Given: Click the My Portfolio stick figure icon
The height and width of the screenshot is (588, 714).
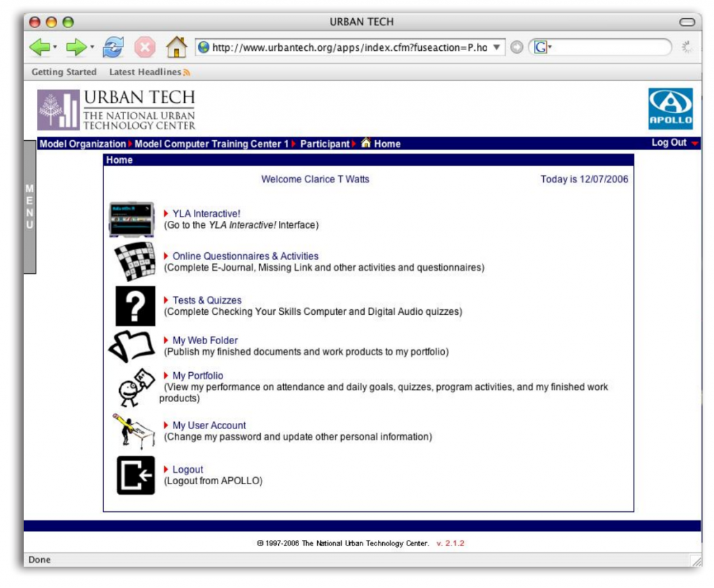Looking at the screenshot, I should (x=135, y=387).
